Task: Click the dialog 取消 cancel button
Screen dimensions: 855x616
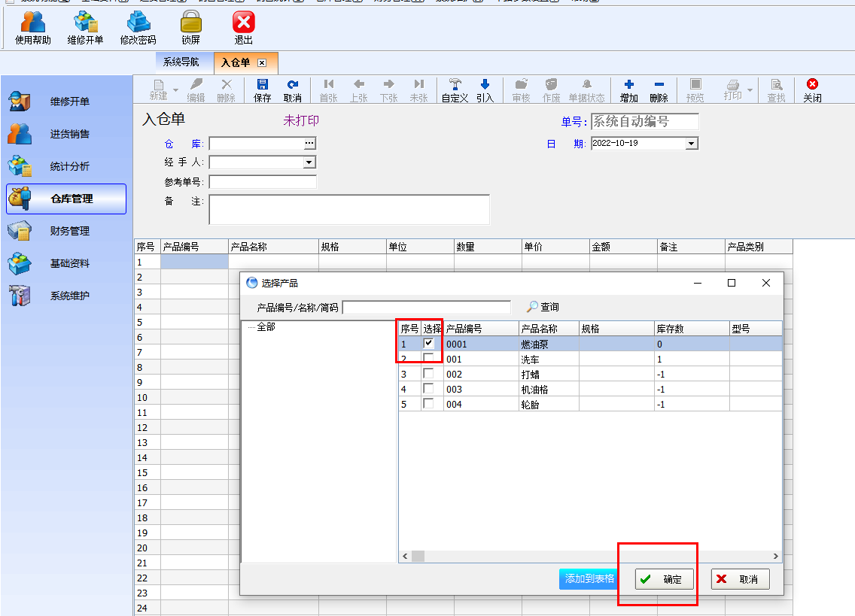Action: (740, 579)
